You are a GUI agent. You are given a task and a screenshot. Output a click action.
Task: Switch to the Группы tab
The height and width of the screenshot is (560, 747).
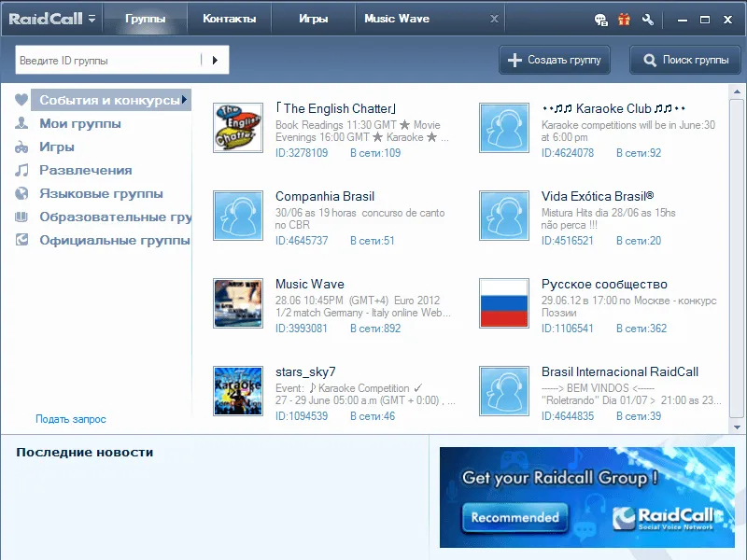[x=146, y=19]
